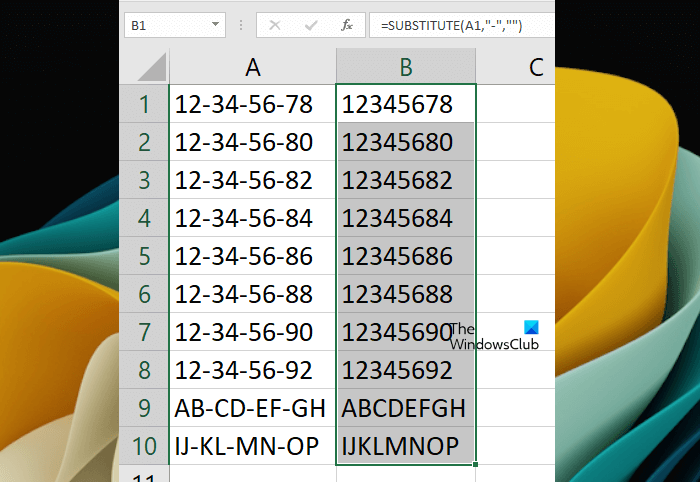700x482 pixels.
Task: Click cell containing 12-34-56-90
Action: tap(253, 332)
